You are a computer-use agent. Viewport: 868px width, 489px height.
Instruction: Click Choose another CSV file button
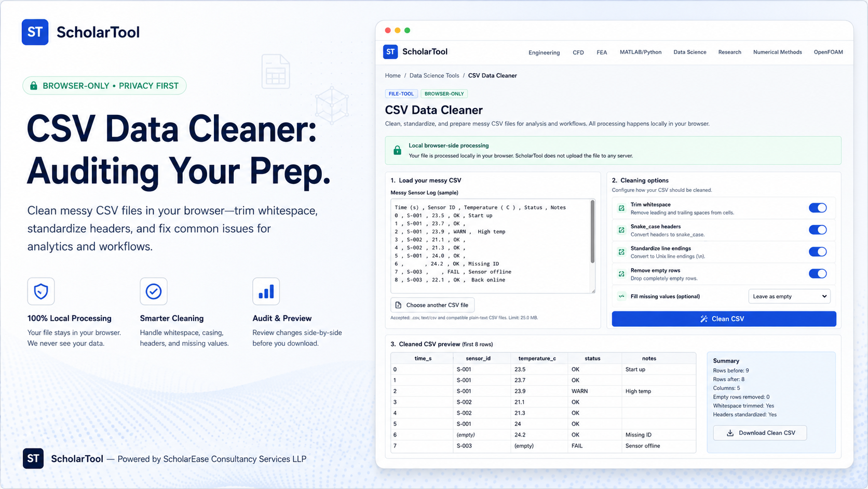click(432, 305)
